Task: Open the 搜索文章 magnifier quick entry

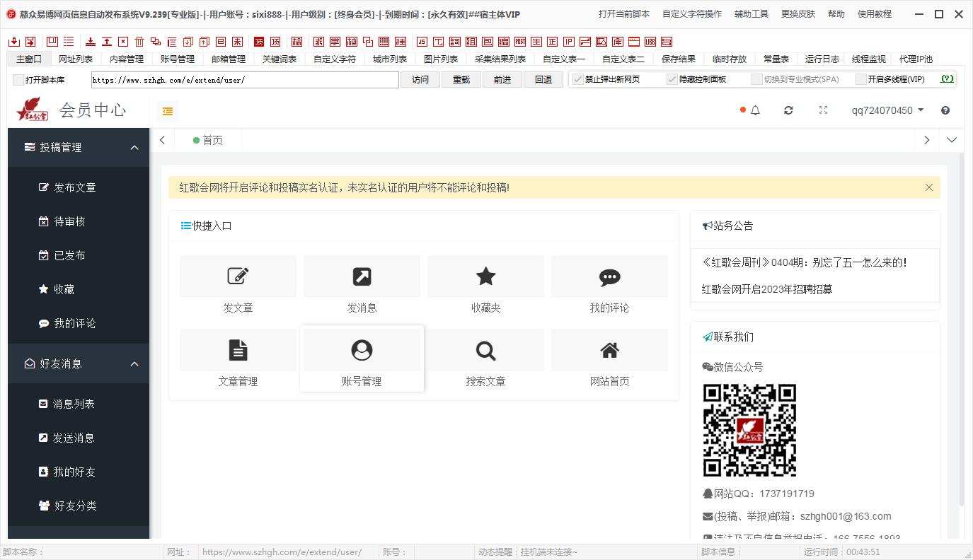Action: coord(485,350)
